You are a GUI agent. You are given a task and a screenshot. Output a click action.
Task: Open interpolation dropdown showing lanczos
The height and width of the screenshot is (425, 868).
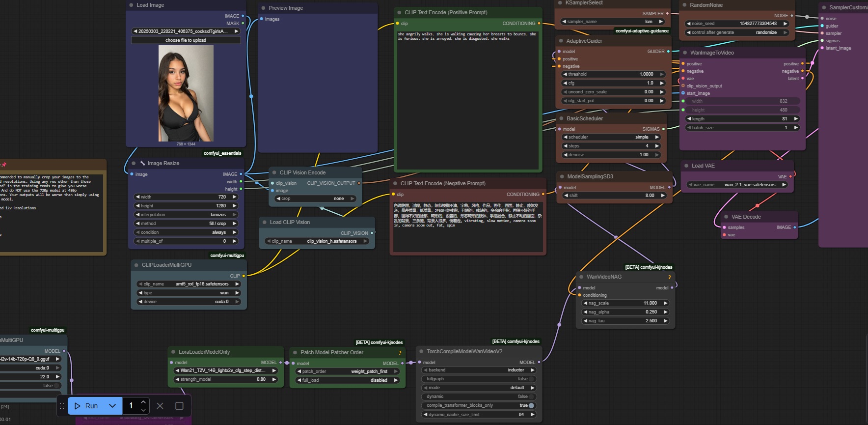tap(186, 215)
